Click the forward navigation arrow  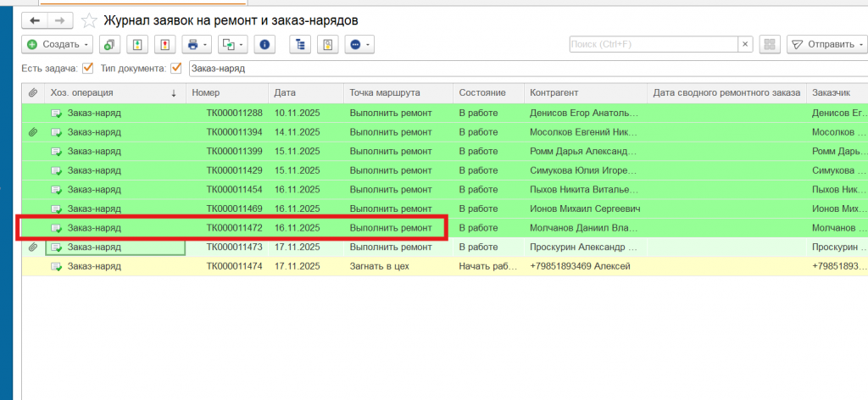[x=58, y=19]
